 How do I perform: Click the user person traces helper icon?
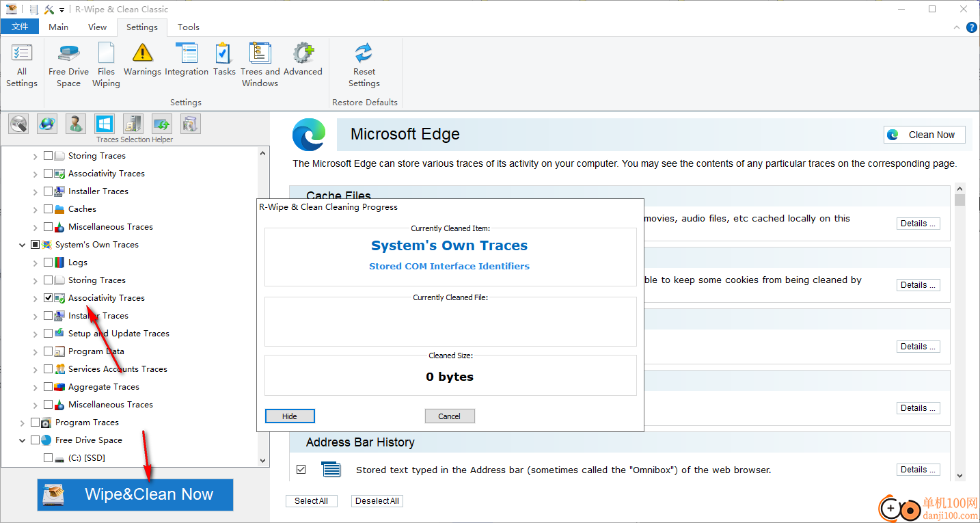(76, 124)
